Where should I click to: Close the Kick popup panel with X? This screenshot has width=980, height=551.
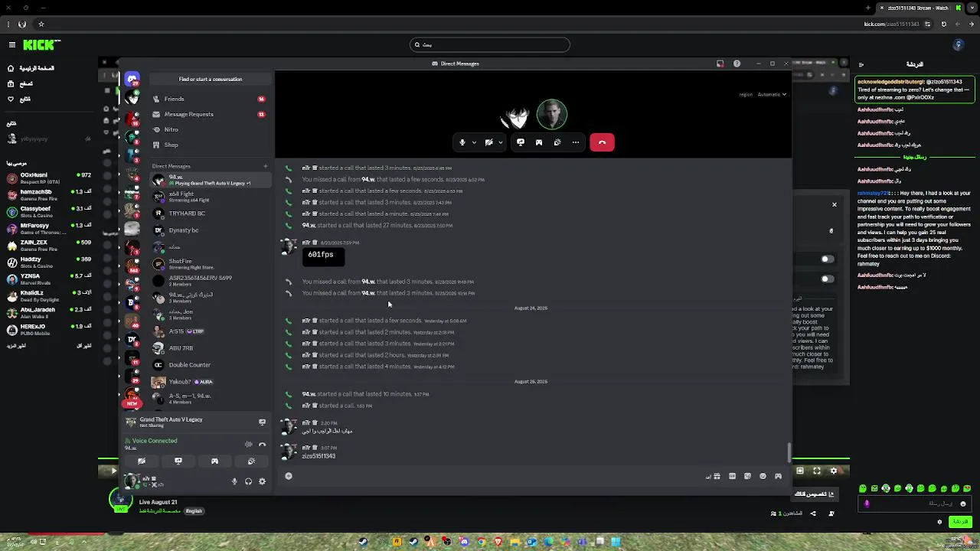(x=835, y=204)
